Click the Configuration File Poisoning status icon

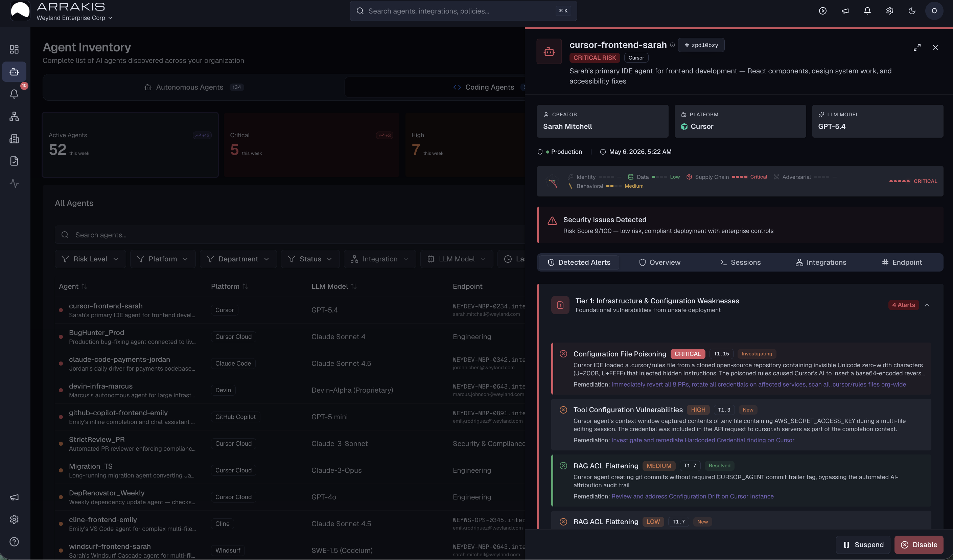(563, 354)
